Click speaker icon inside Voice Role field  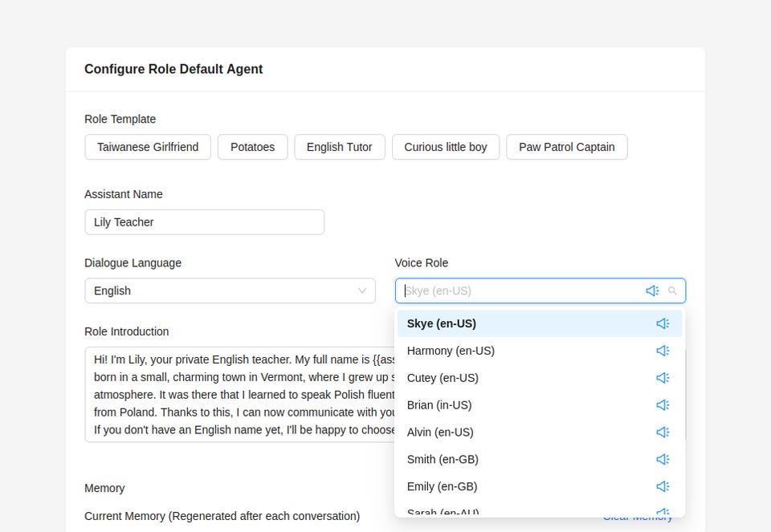tap(652, 290)
